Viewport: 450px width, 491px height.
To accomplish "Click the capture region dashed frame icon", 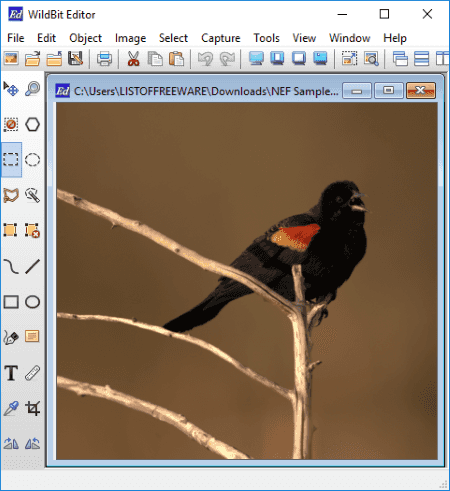I will [x=349, y=59].
